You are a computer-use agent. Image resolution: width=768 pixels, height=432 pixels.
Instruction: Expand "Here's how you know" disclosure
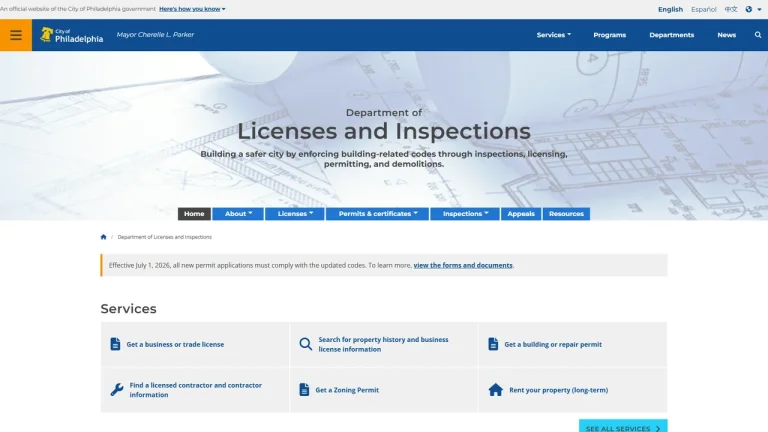pos(192,9)
